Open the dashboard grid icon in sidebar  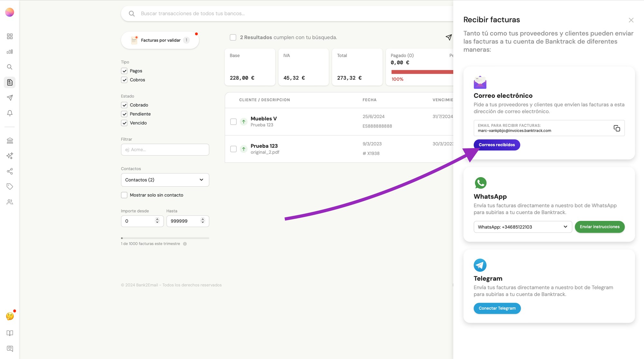coord(10,36)
